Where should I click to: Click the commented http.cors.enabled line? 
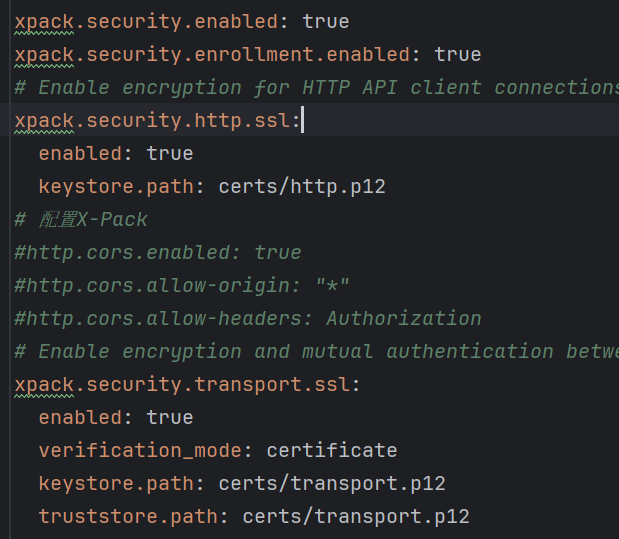(x=158, y=253)
